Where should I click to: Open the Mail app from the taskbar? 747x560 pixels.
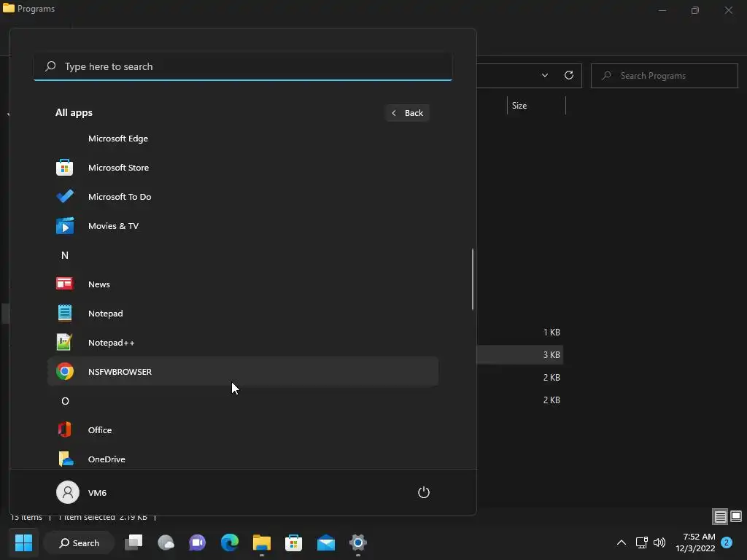(x=326, y=542)
